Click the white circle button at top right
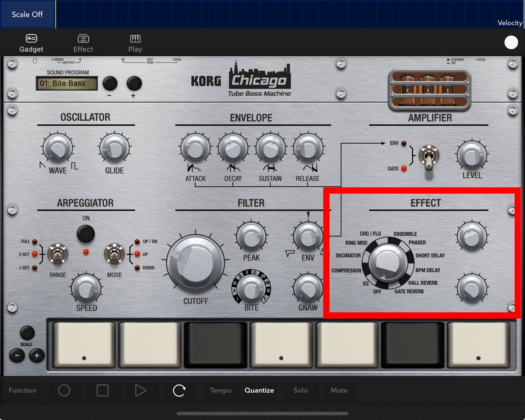The image size is (525, 420). (511, 43)
